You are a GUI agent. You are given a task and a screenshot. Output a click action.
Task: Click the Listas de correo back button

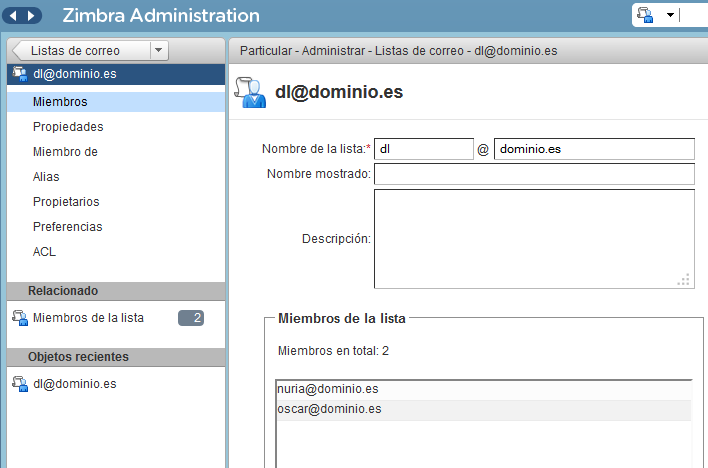(x=82, y=51)
